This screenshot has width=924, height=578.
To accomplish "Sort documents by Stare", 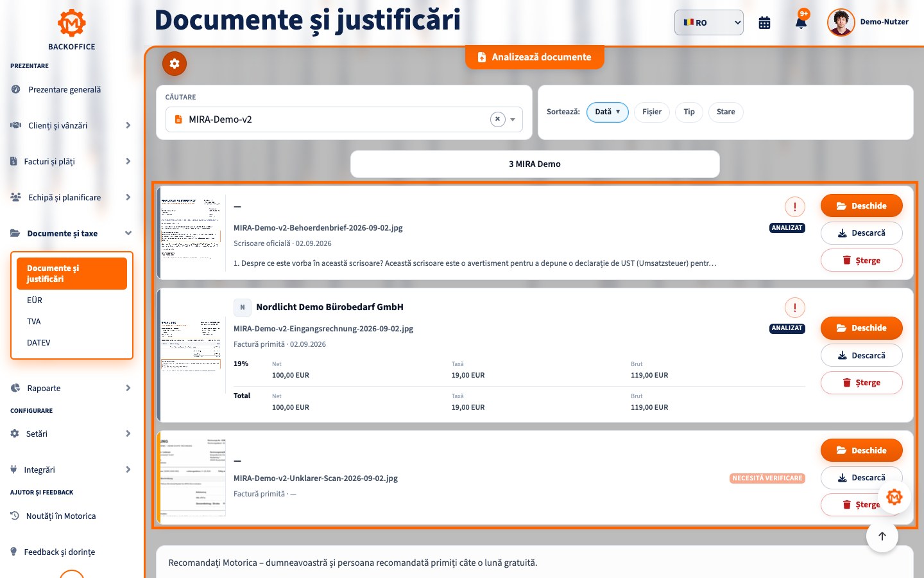I will [x=726, y=112].
